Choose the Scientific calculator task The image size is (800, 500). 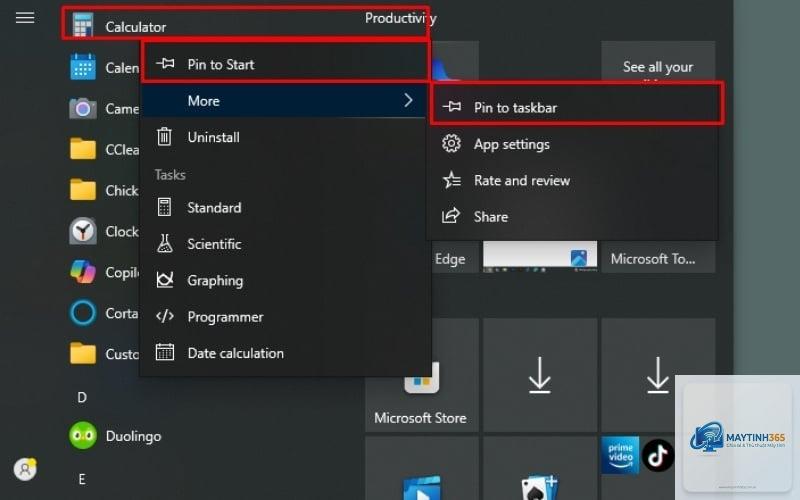pos(284,244)
